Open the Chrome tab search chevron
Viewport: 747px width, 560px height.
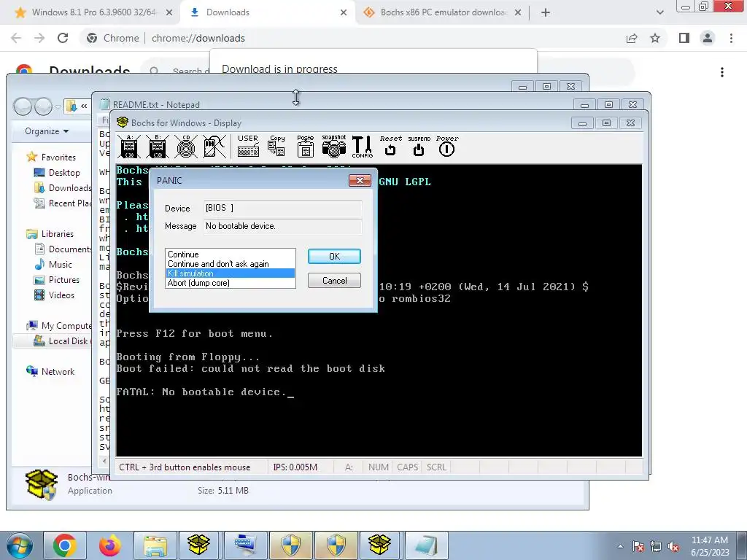(659, 13)
